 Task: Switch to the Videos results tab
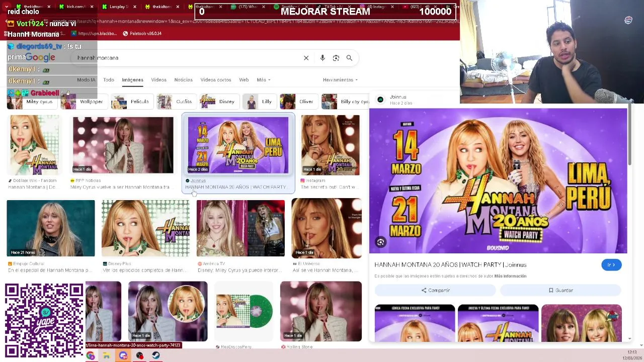coord(158,80)
